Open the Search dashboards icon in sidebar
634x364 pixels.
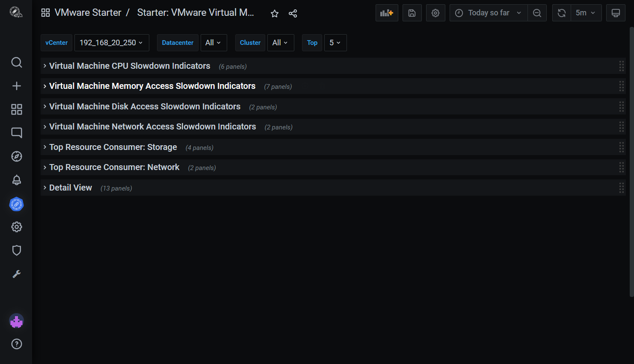(x=16, y=62)
